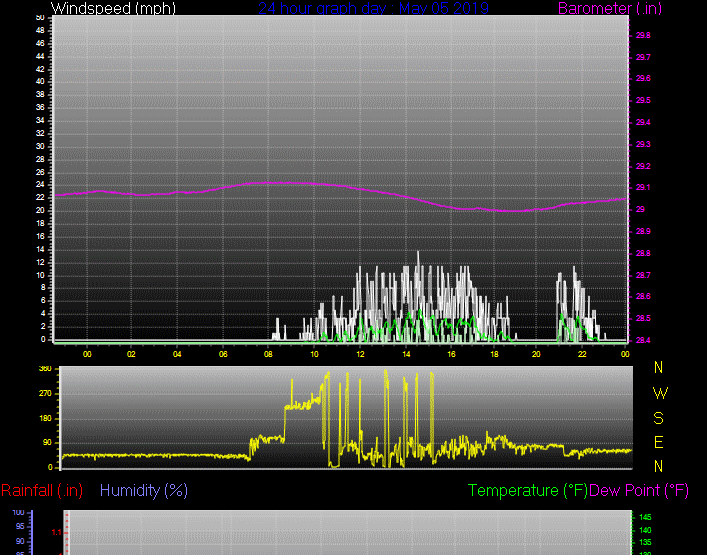
Task: Click the 28.7 barometer axis value
Action: (x=643, y=275)
